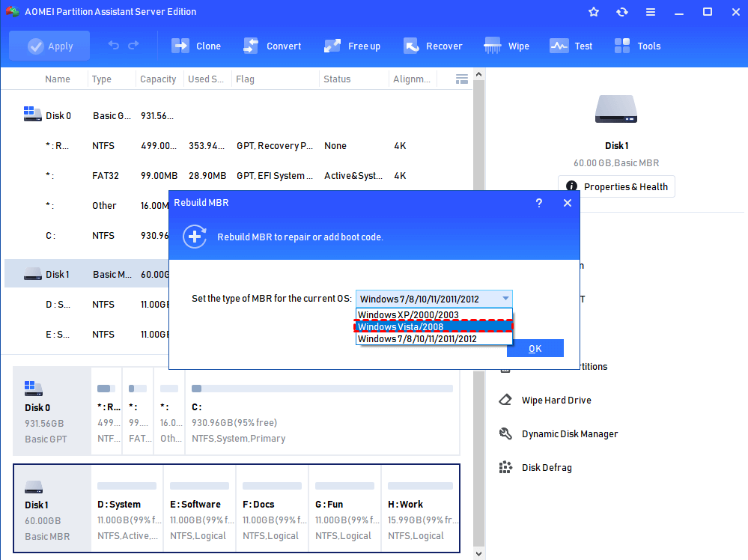The width and height of the screenshot is (748, 560).
Task: Click the favorites star icon in title bar
Action: point(594,12)
